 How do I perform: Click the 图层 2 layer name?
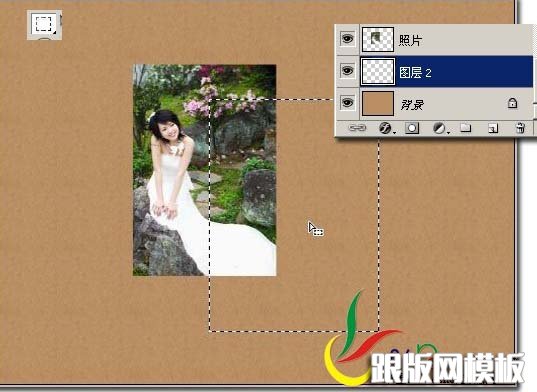point(415,73)
